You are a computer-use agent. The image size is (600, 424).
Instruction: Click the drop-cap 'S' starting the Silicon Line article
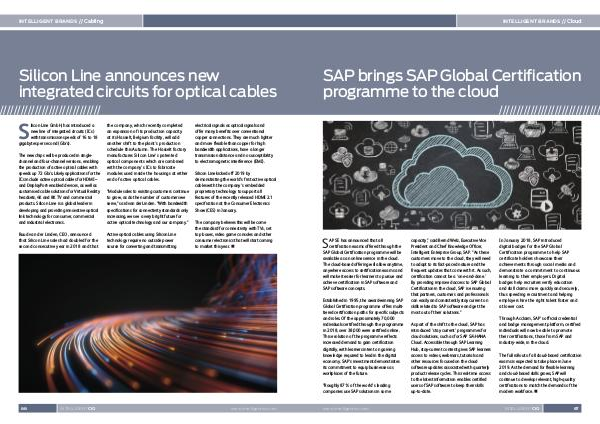pyautogui.click(x=24, y=131)
